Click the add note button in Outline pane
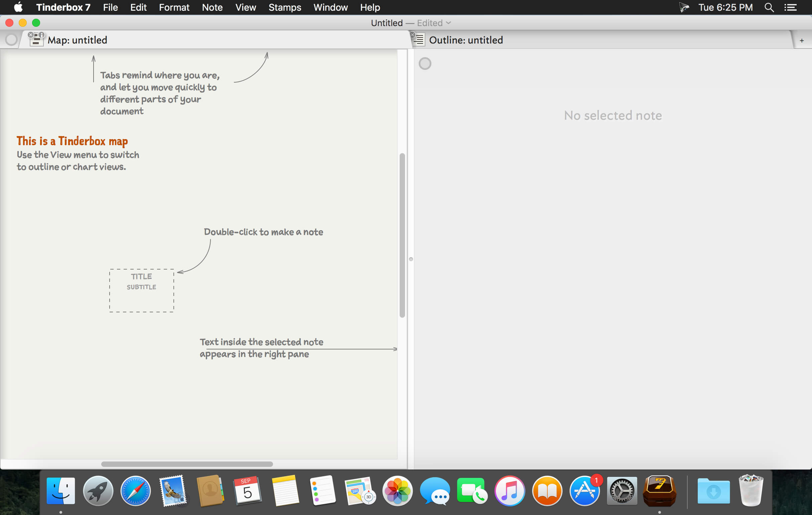Screen dimensions: 812x515 pyautogui.click(x=802, y=40)
